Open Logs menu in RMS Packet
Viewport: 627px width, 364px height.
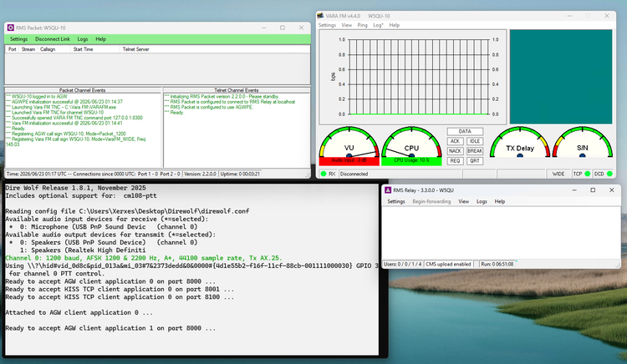point(83,39)
